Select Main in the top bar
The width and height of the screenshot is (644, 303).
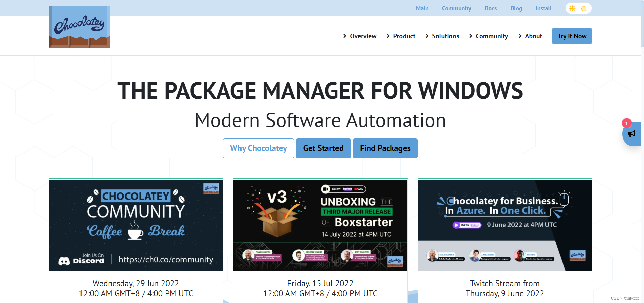pyautogui.click(x=422, y=8)
